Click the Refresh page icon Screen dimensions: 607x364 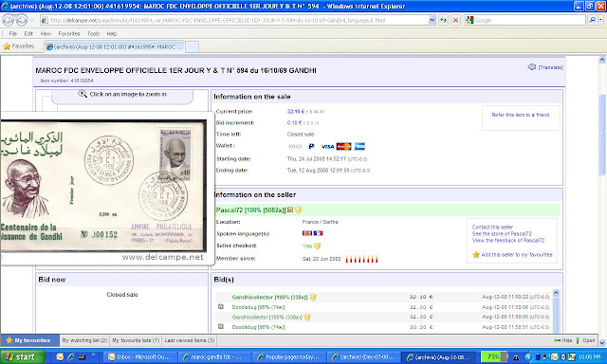pos(443,20)
